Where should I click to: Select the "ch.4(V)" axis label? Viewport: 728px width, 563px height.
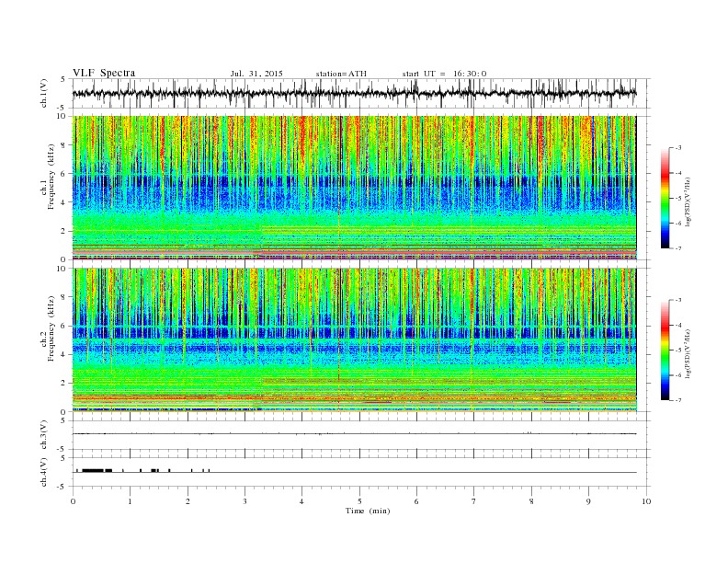click(x=44, y=472)
